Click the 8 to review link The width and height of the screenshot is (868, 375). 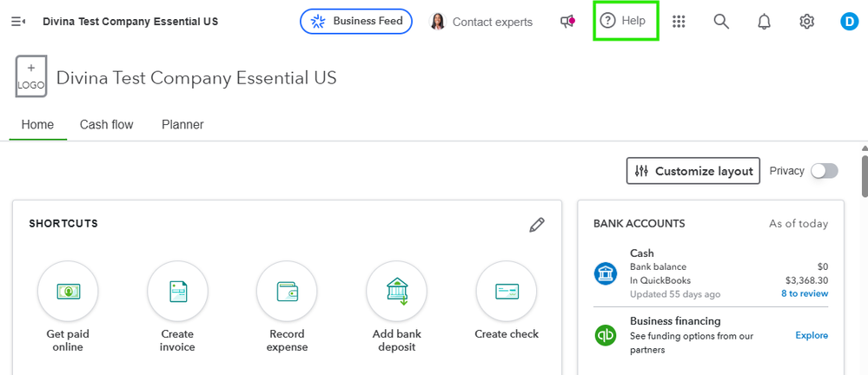coord(805,293)
